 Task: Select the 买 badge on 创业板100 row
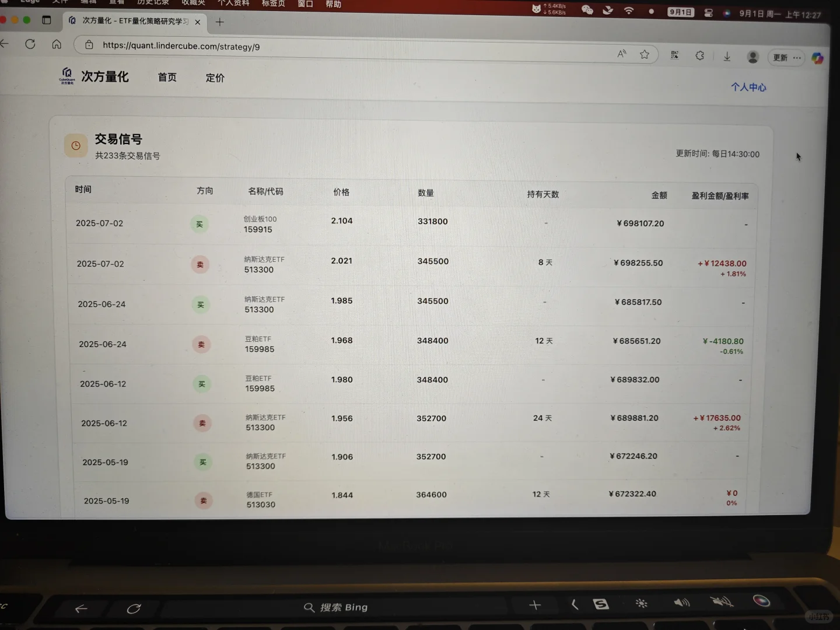199,224
